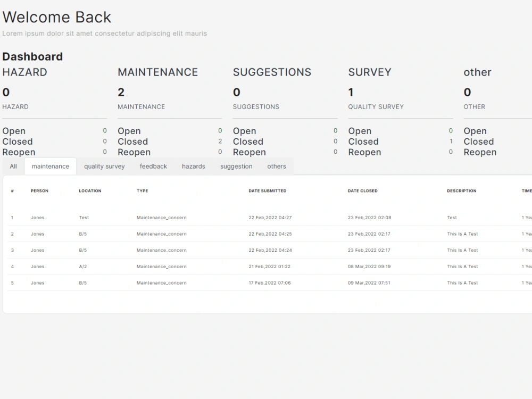532x399 pixels.
Task: Open the hazards tab
Action: (x=194, y=166)
